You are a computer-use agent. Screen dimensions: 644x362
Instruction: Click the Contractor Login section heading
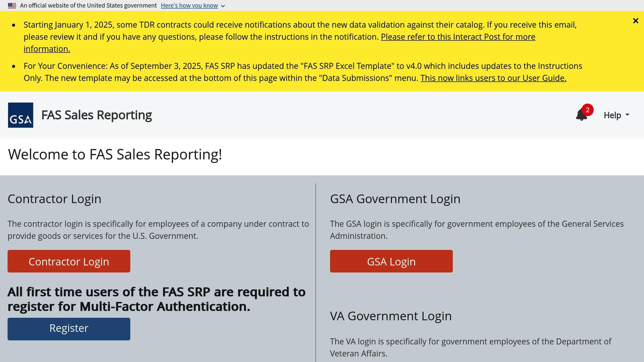(54, 199)
